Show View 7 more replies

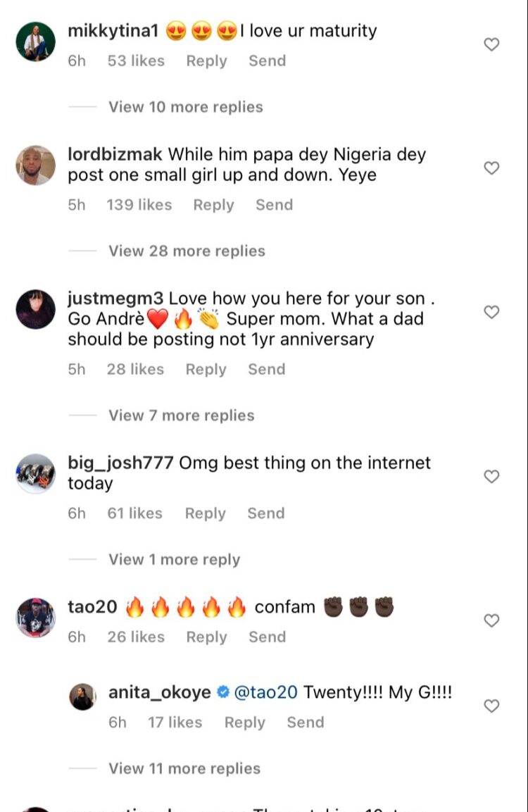[181, 416]
